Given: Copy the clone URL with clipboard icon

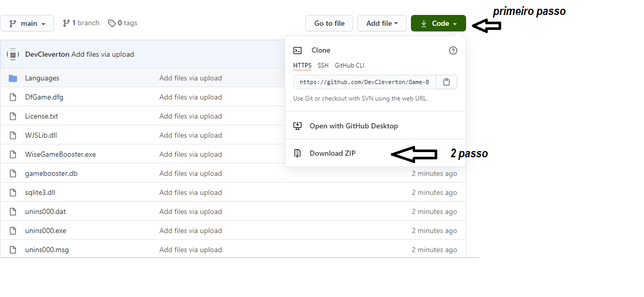Looking at the screenshot, I should click(447, 82).
